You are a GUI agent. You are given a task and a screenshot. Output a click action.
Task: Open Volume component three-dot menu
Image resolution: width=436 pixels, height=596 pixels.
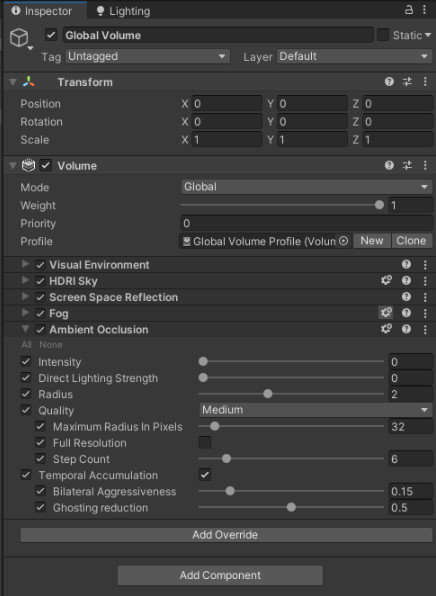425,165
